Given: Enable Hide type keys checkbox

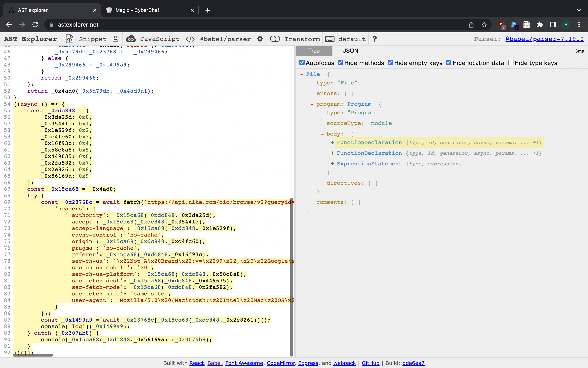Looking at the screenshot, I should 511,63.
